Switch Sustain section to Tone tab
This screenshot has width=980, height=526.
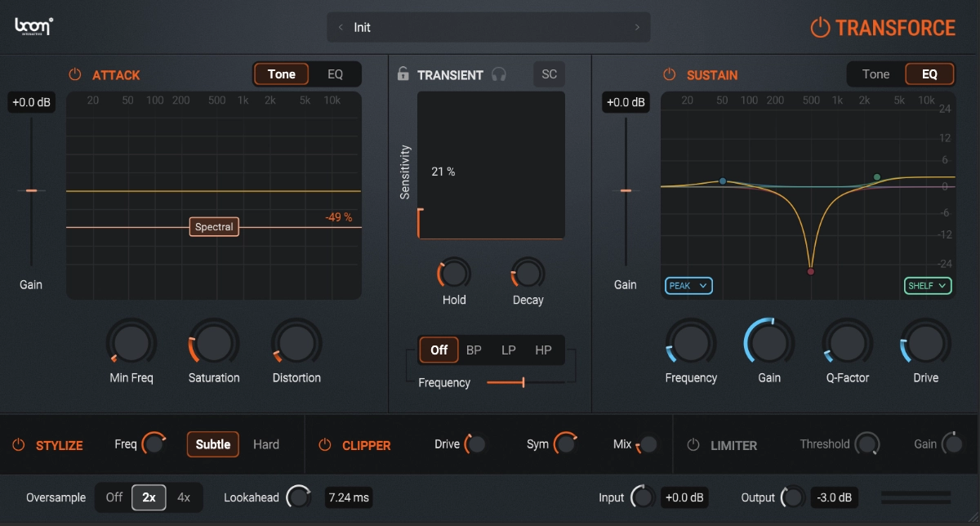(876, 74)
